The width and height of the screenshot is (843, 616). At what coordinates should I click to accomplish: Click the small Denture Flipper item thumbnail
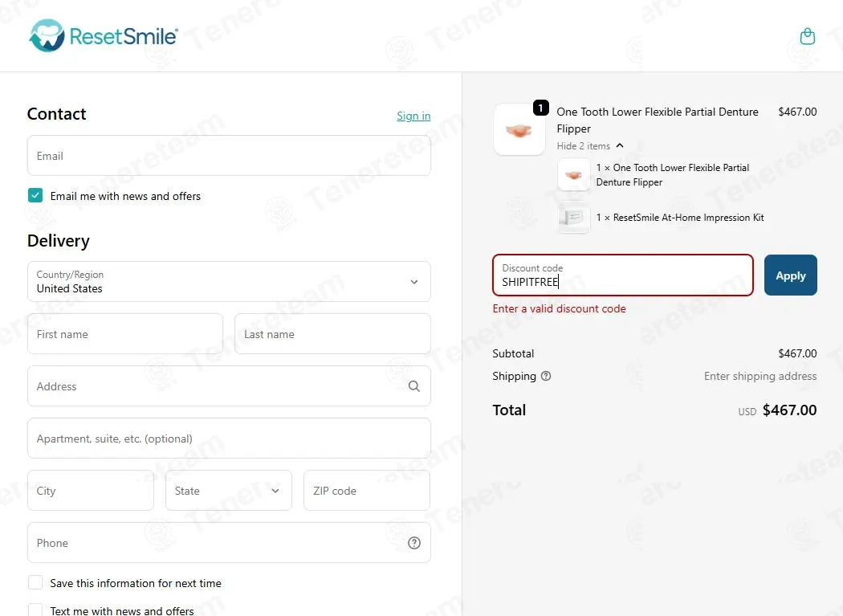[574, 174]
